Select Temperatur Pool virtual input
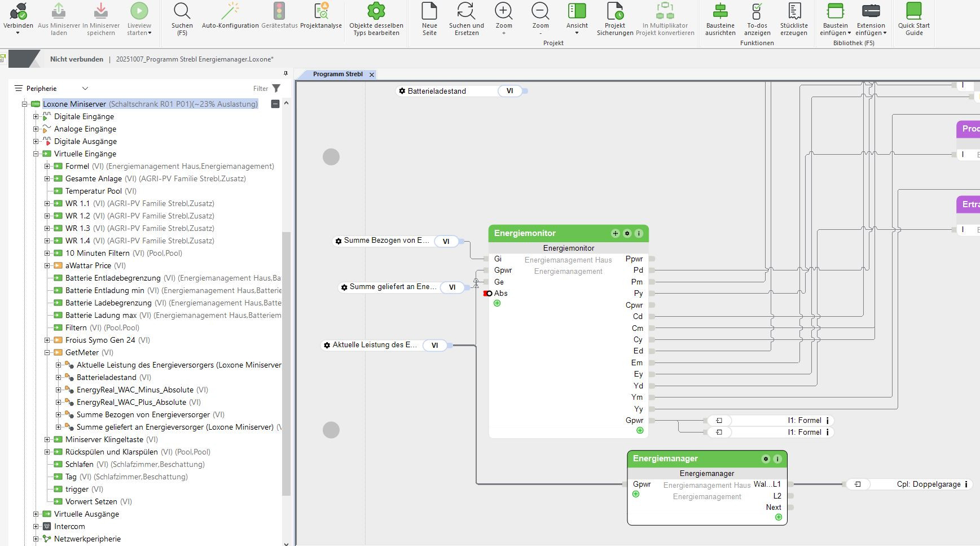The height and width of the screenshot is (546, 980). pyautogui.click(x=93, y=191)
